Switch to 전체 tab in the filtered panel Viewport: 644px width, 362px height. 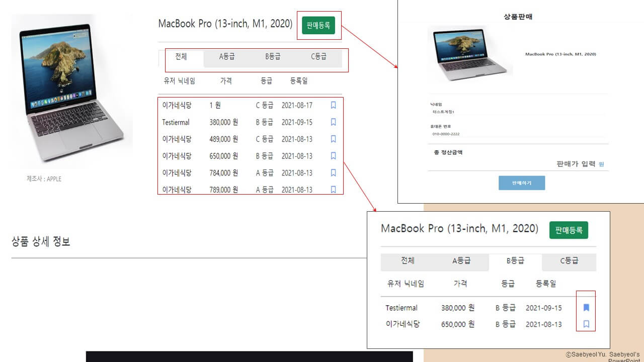[408, 261]
